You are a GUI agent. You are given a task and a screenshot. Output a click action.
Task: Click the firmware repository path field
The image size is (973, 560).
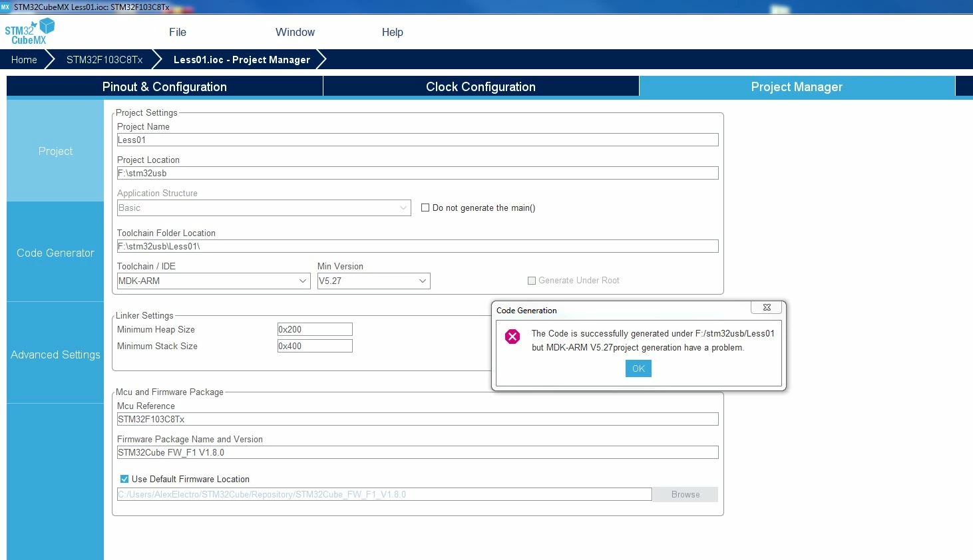pos(384,494)
